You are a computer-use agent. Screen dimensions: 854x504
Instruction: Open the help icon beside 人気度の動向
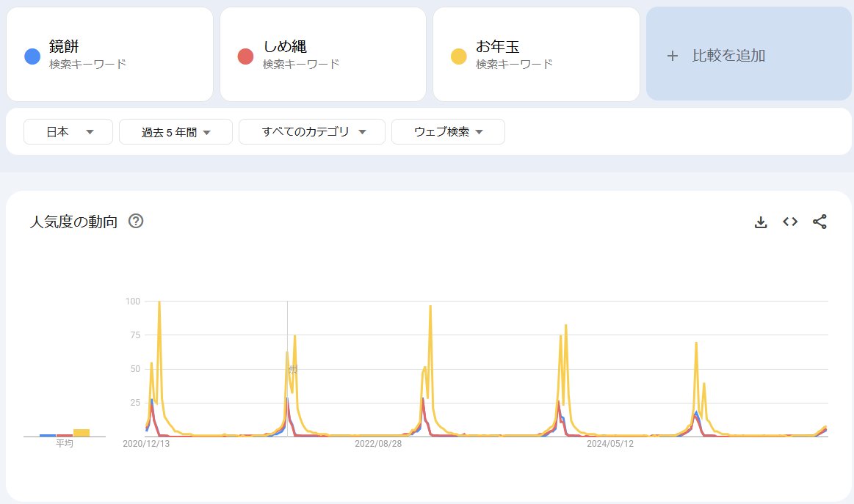coord(136,222)
